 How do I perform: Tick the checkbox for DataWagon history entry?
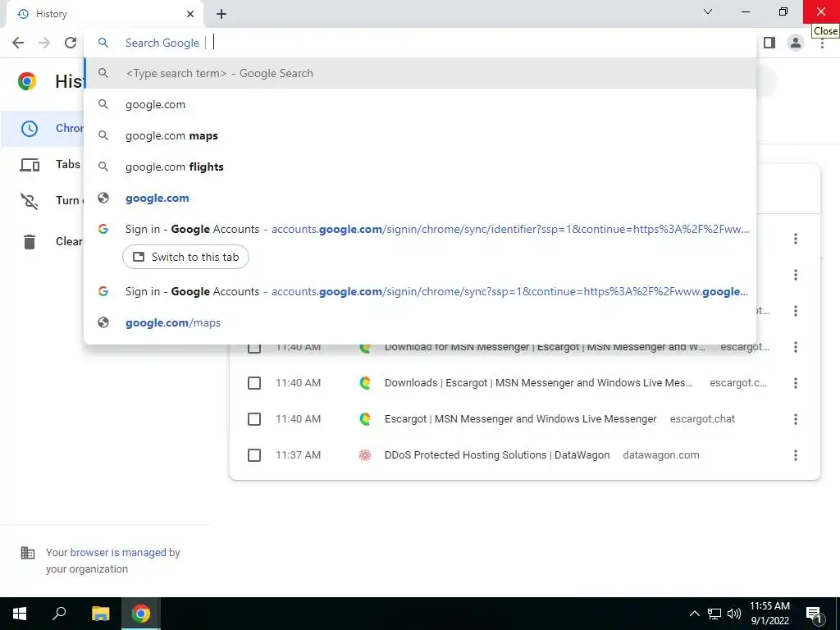254,455
